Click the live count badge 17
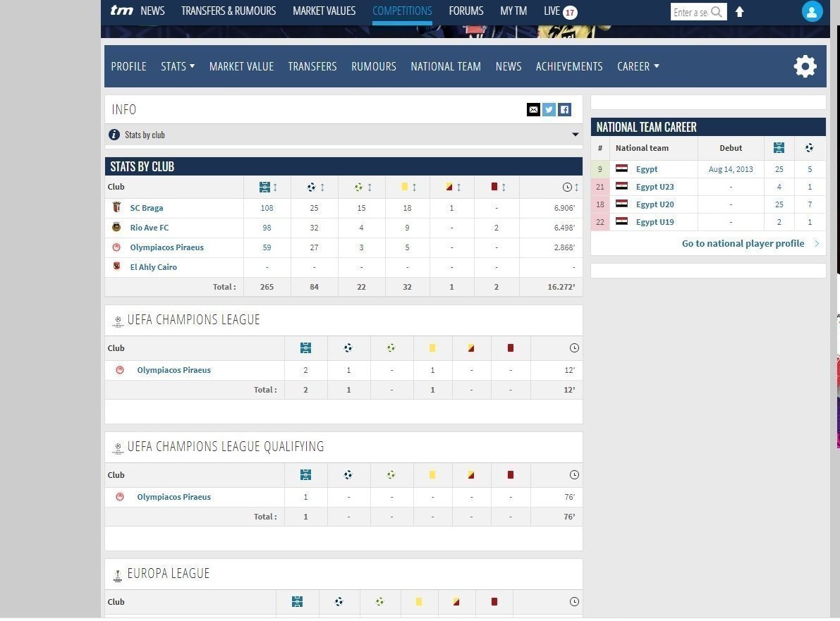 click(x=570, y=12)
